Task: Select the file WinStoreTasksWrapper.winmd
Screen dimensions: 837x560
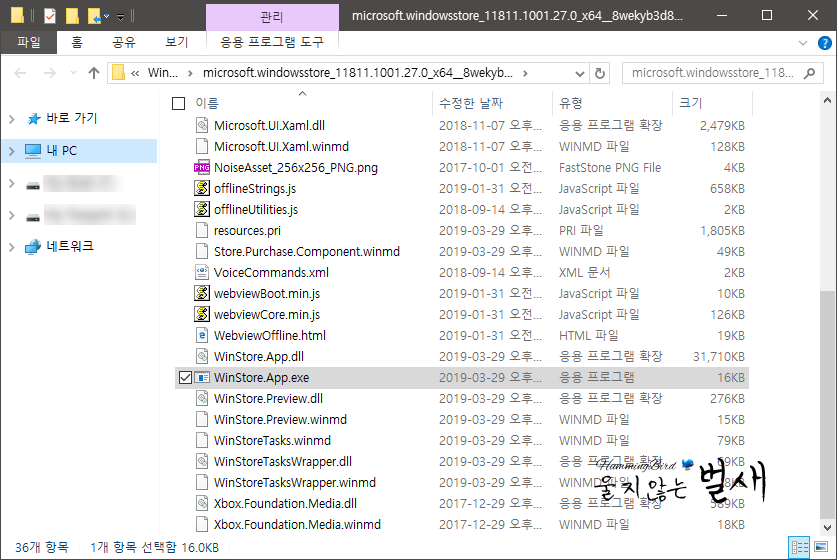Action: pyautogui.click(x=295, y=483)
